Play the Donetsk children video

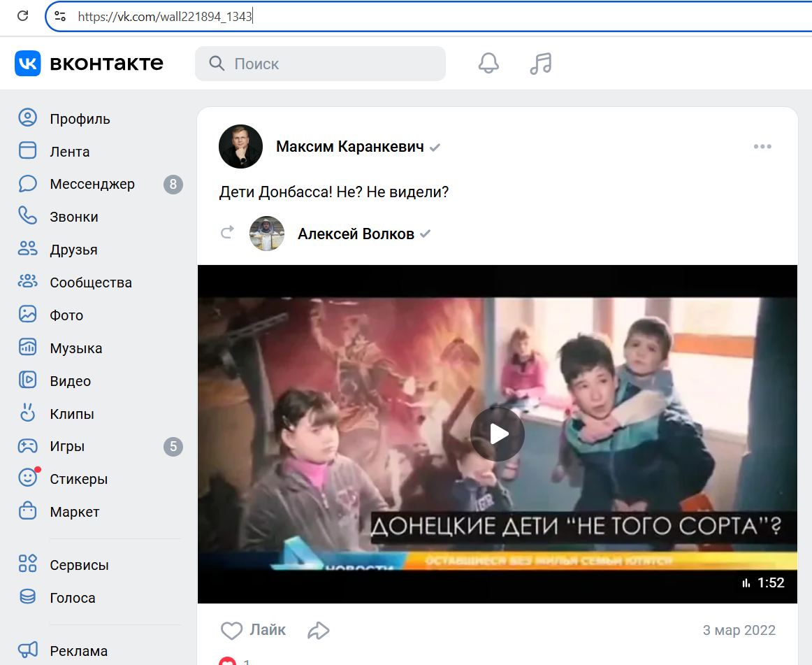click(x=497, y=434)
